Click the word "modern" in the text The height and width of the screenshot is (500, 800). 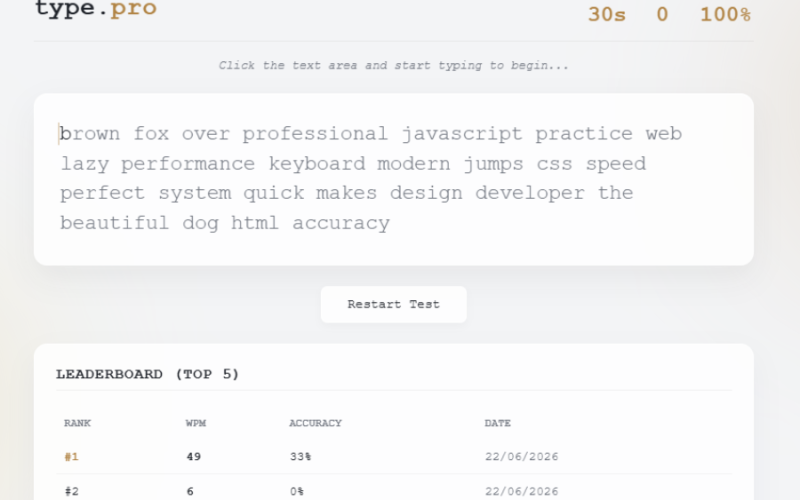[414, 164]
